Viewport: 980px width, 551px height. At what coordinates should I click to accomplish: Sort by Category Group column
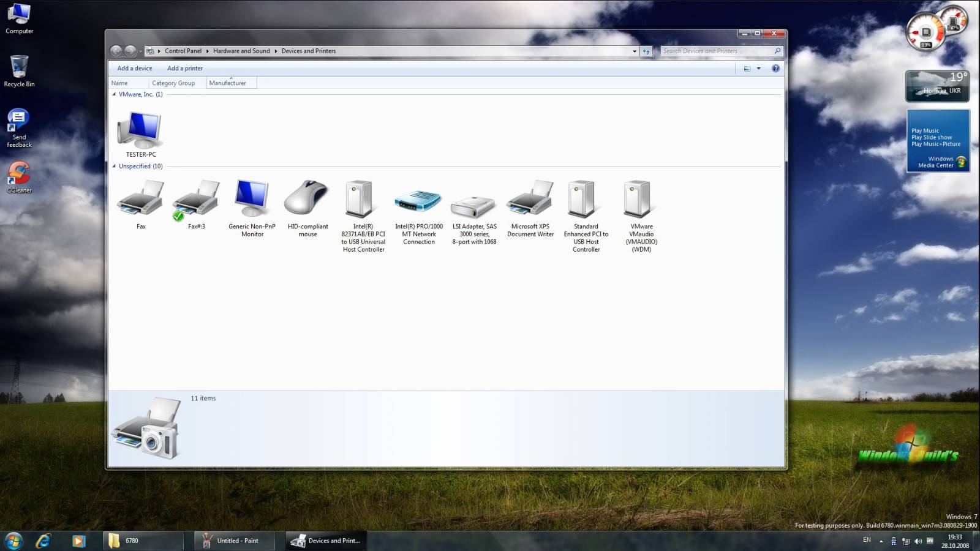(x=178, y=83)
